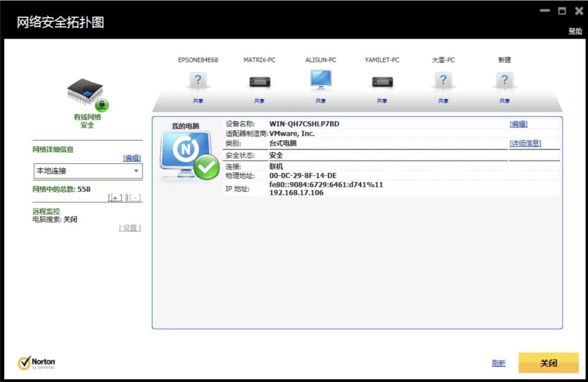Select the YAMILET-PC device icon
588x382 pixels.
382,82
